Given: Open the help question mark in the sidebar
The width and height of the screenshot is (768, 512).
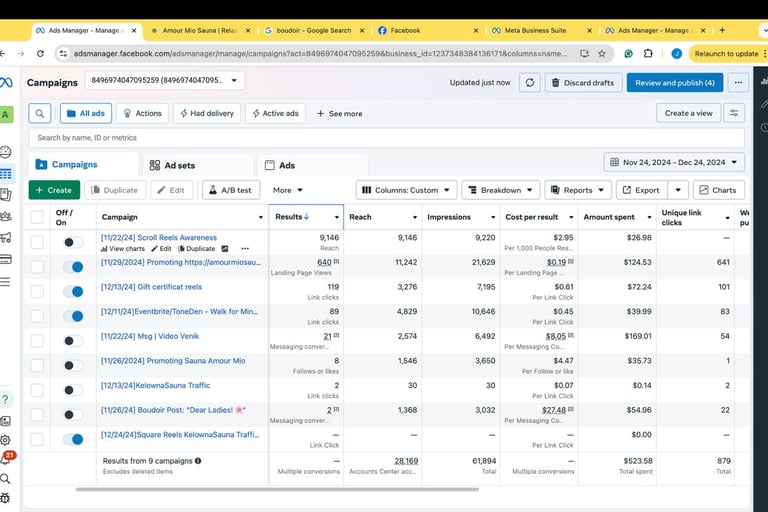Looking at the screenshot, I should click(5, 399).
